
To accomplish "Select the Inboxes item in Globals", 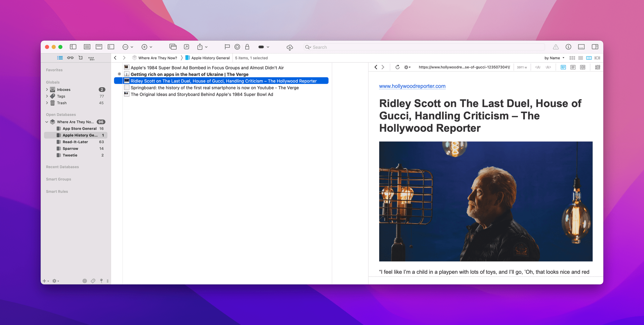I will tap(75, 89).
